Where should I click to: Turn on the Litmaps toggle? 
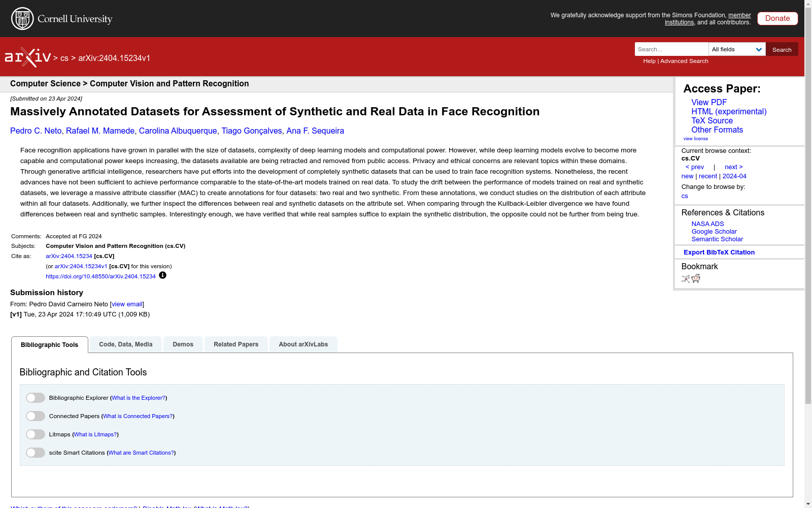point(36,434)
